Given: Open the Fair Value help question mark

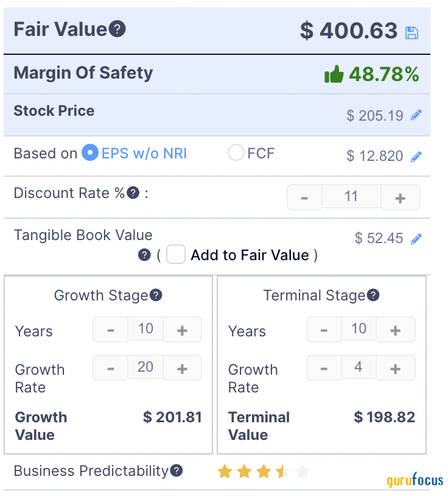Looking at the screenshot, I should click(x=117, y=29).
